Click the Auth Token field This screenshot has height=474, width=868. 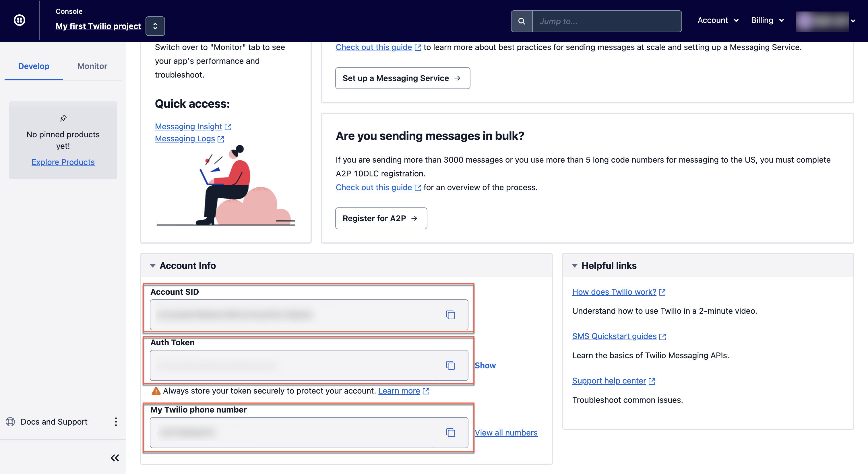[x=291, y=365]
